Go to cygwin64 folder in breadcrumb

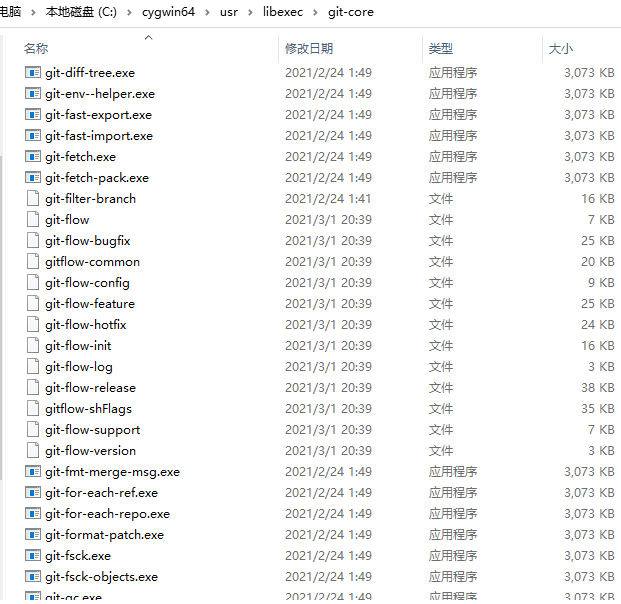pos(168,12)
